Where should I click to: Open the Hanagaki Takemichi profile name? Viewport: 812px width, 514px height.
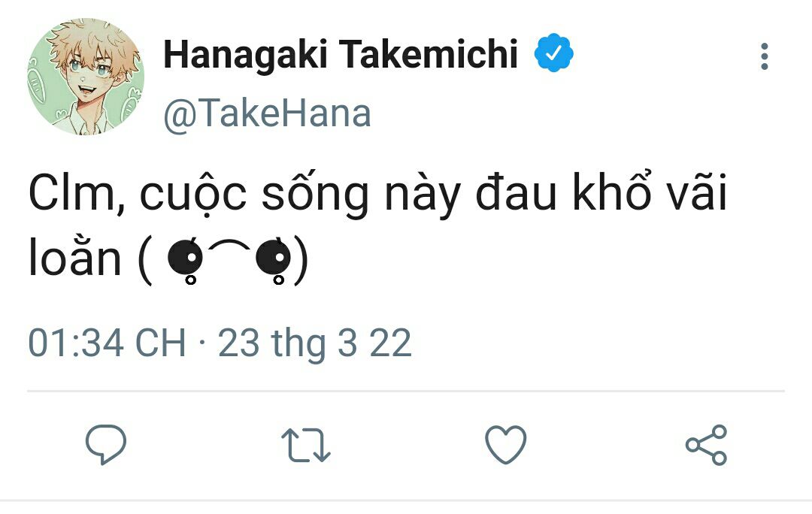pyautogui.click(x=341, y=55)
